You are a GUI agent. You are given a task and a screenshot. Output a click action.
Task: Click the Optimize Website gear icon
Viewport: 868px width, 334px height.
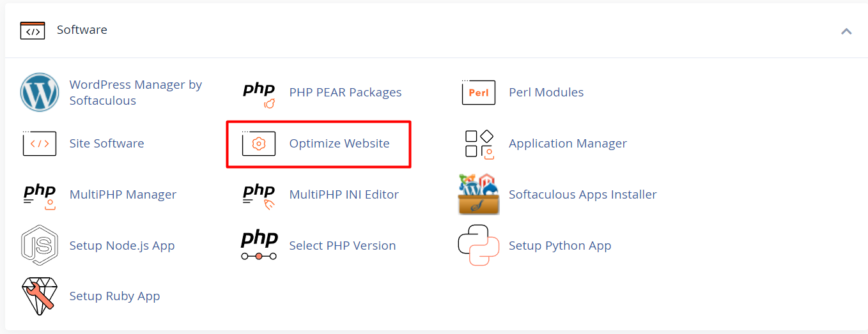pyautogui.click(x=259, y=144)
